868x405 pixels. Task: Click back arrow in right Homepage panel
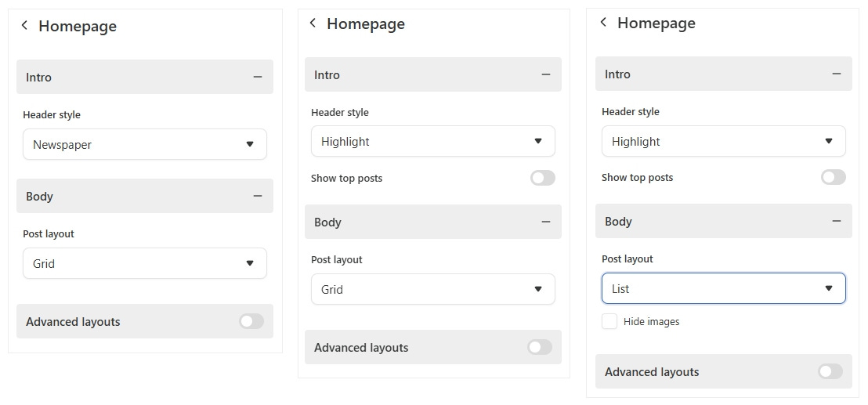coord(603,22)
